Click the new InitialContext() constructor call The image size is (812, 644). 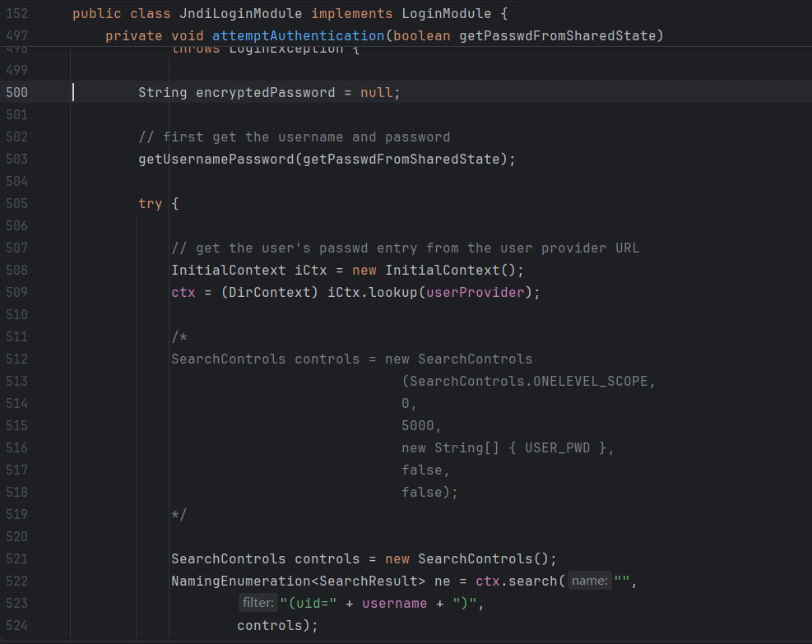450,271
